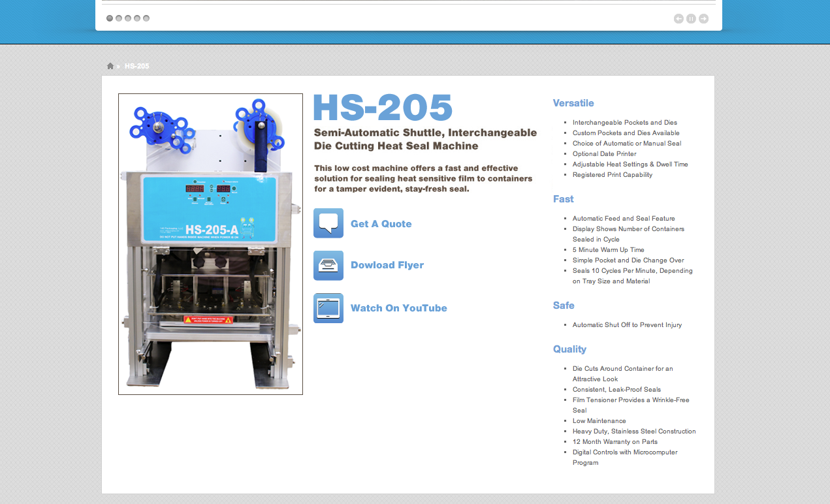Open the Get A Quote link

(x=381, y=224)
